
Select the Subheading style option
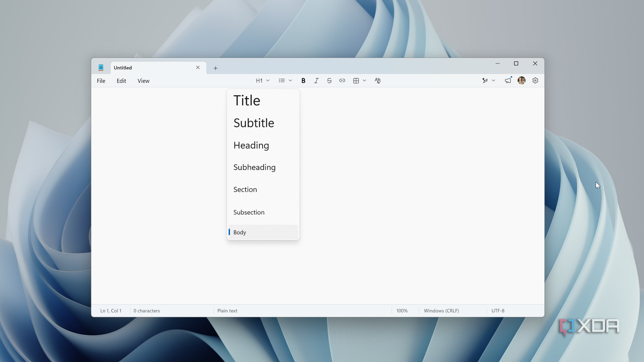pyautogui.click(x=263, y=167)
